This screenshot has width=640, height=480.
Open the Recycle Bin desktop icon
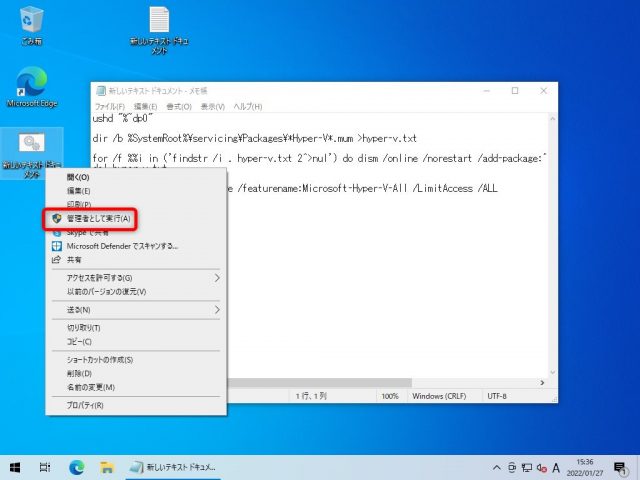click(31, 22)
